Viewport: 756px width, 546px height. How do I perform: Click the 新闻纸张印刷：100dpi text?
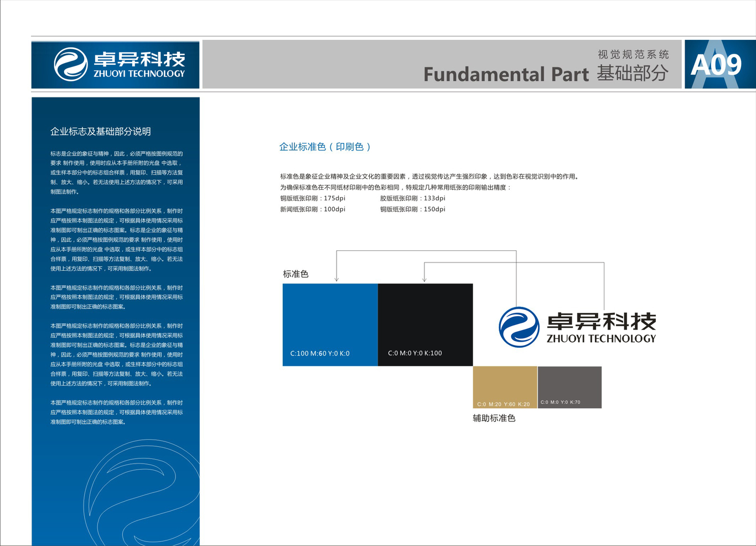[x=313, y=209]
